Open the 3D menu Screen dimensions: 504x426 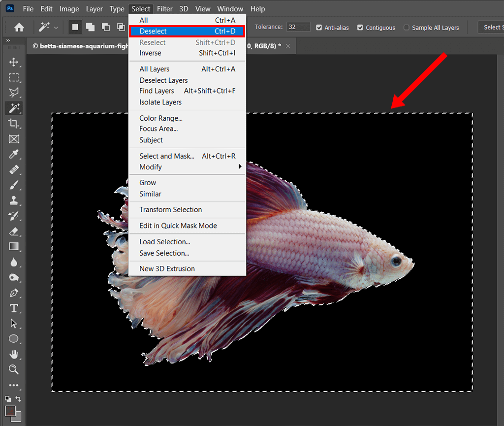click(x=184, y=9)
